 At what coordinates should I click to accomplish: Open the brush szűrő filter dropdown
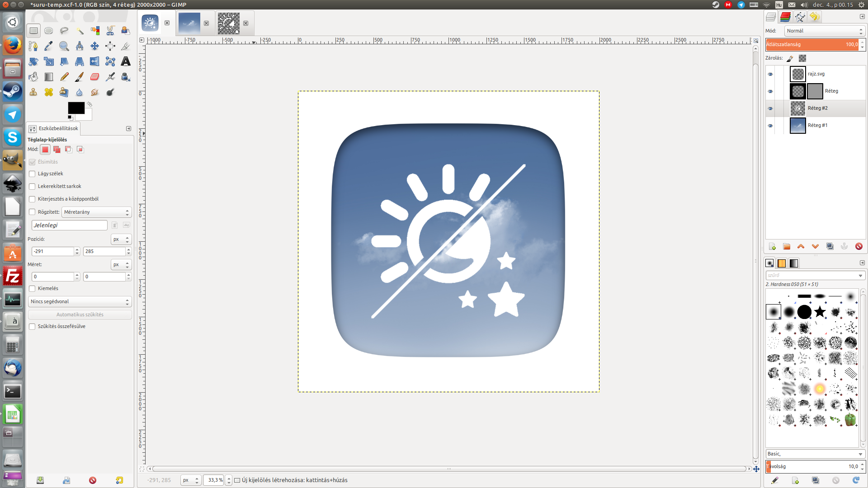coord(860,276)
